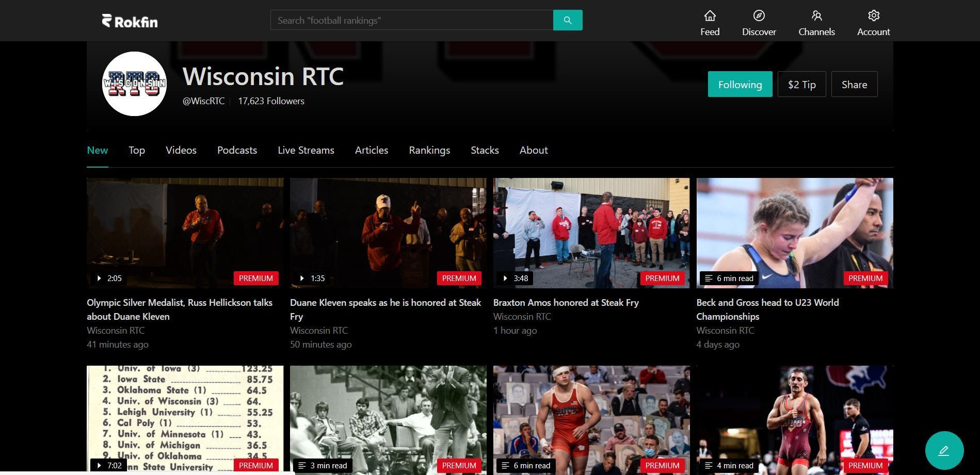Click Wisconsin RTC under the Russ Hellickson video
The image size is (980, 475).
(x=116, y=331)
